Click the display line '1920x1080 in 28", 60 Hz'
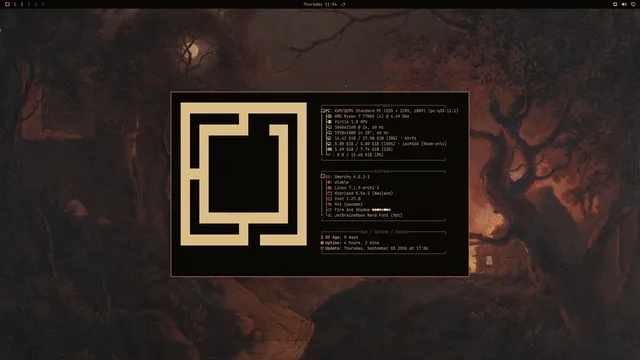Viewport: 640px width, 360px height. pyautogui.click(x=361, y=133)
